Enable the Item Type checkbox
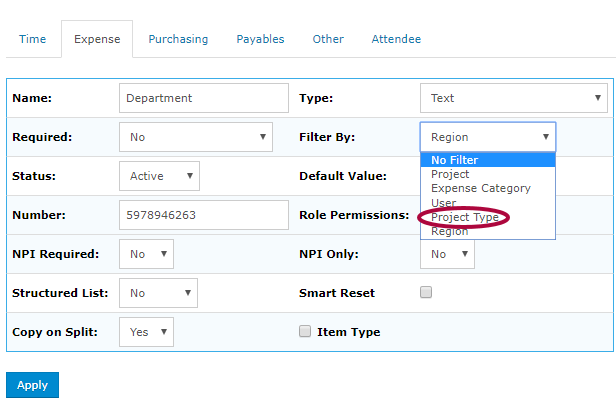 tap(305, 331)
